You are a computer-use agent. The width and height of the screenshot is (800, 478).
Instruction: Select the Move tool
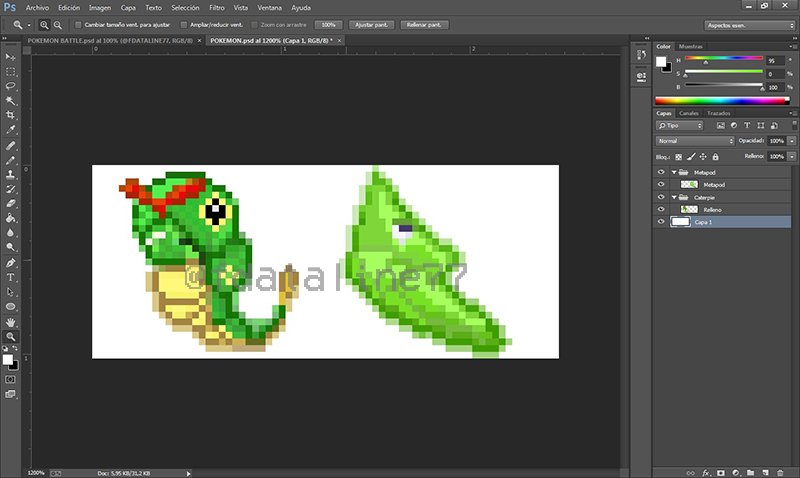pos(10,57)
